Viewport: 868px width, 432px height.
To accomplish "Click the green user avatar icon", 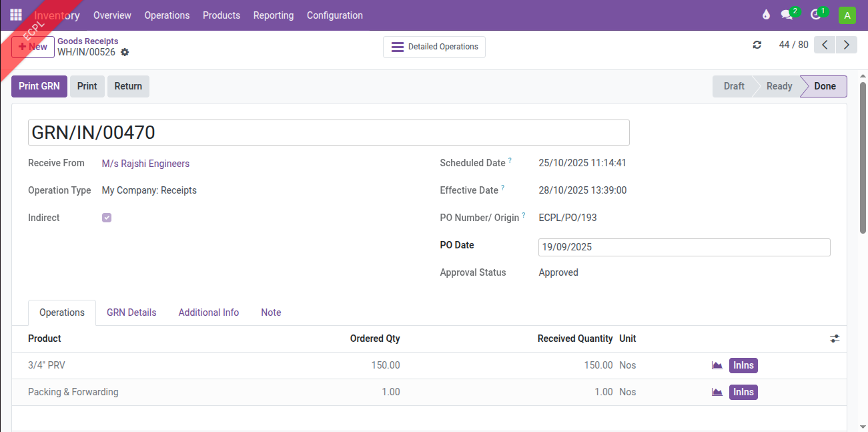I will click(x=847, y=15).
